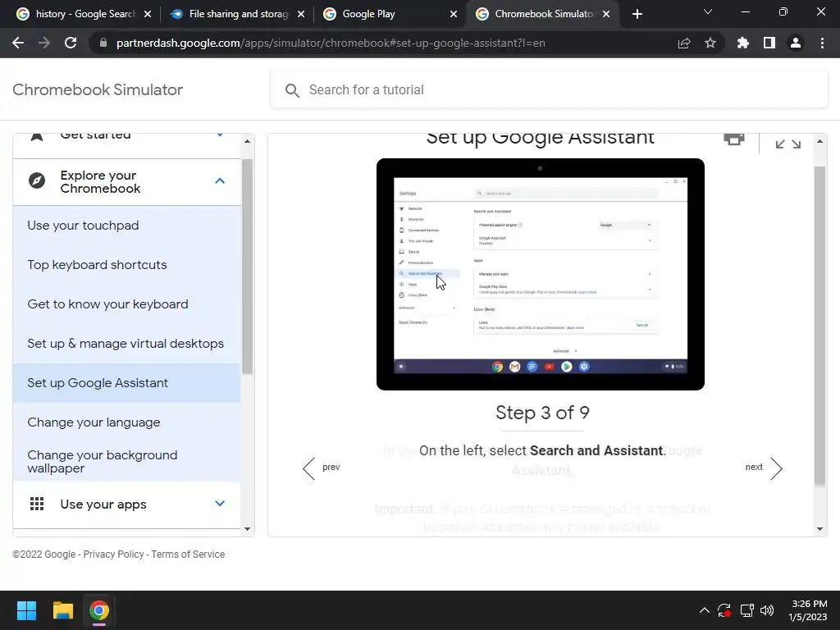Image resolution: width=840 pixels, height=630 pixels.
Task: Open the network tray icon
Action: click(746, 610)
